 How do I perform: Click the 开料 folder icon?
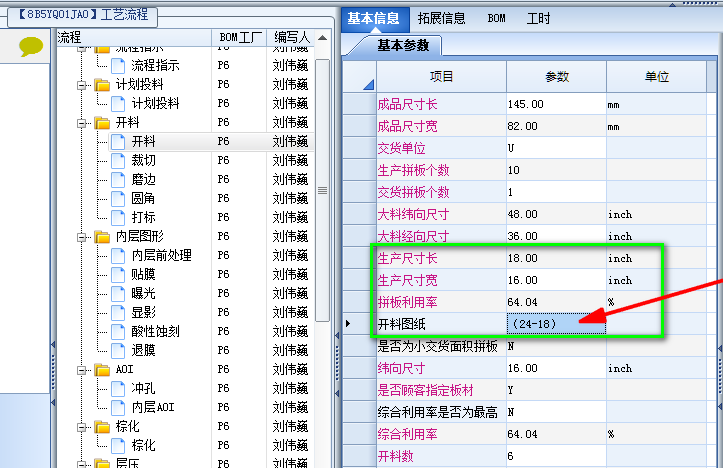click(102, 123)
